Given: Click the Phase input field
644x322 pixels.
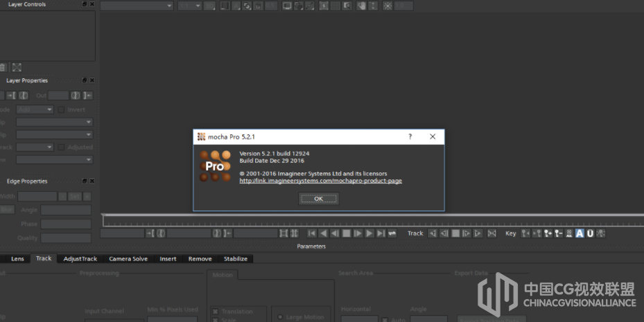Looking at the screenshot, I should [x=66, y=224].
